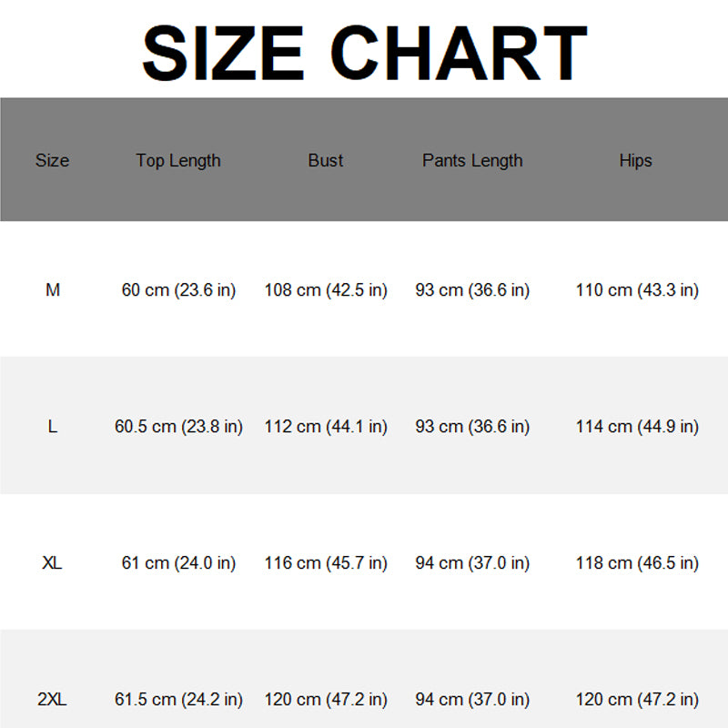Click the Bust column header

[x=326, y=161]
